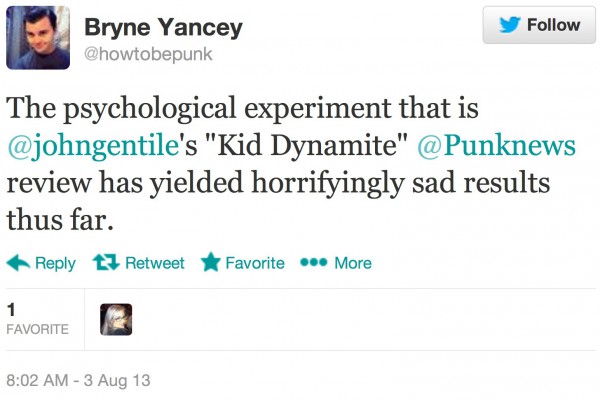Screen dimensions: 600x400
Task: Click the Favorite star icon
Action: [x=210, y=263]
